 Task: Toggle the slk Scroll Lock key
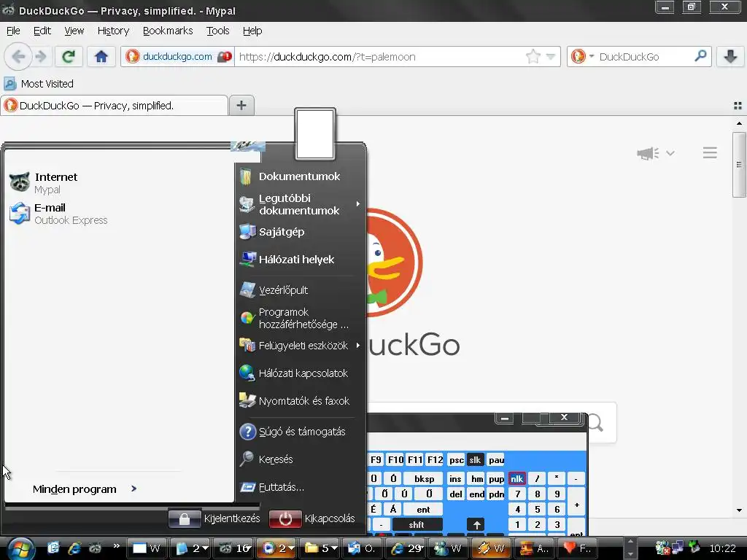pyautogui.click(x=475, y=460)
